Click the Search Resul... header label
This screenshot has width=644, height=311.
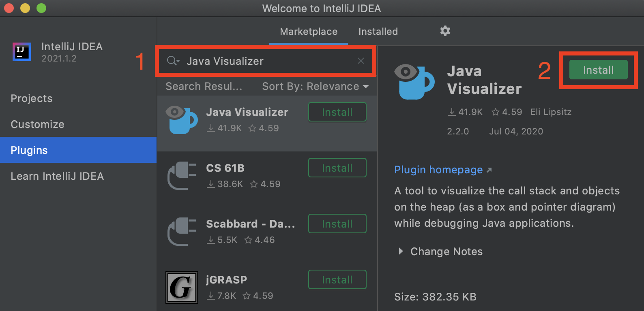(204, 86)
